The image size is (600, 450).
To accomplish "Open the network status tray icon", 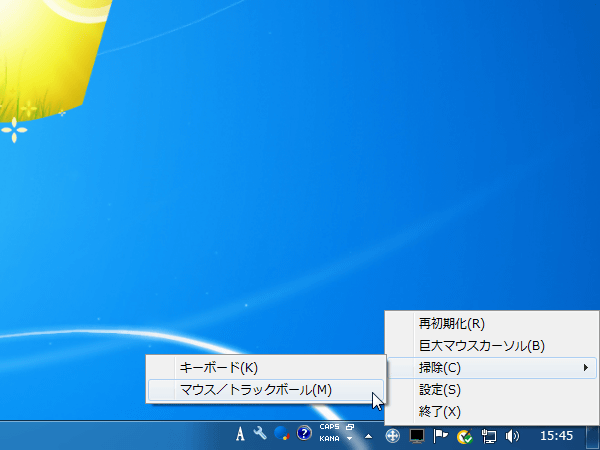I will point(489,436).
